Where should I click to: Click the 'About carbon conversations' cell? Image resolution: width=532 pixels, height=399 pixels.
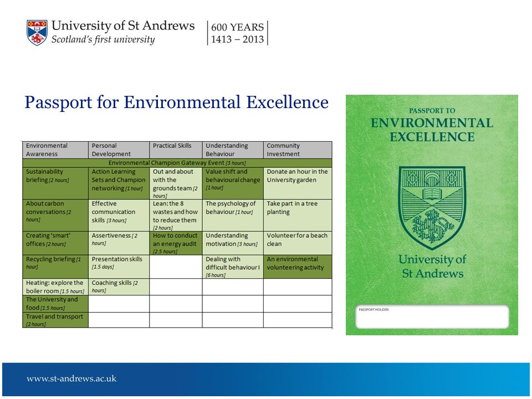[55, 215]
